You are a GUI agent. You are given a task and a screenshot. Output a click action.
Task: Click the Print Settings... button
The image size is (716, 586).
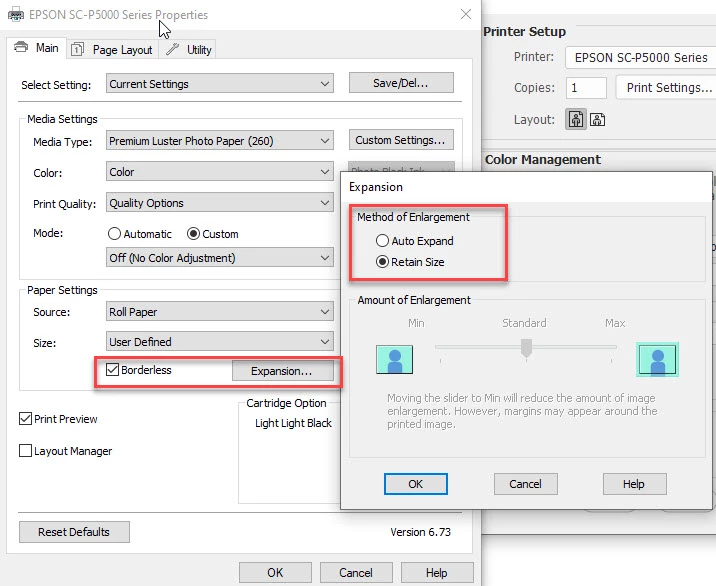point(667,87)
